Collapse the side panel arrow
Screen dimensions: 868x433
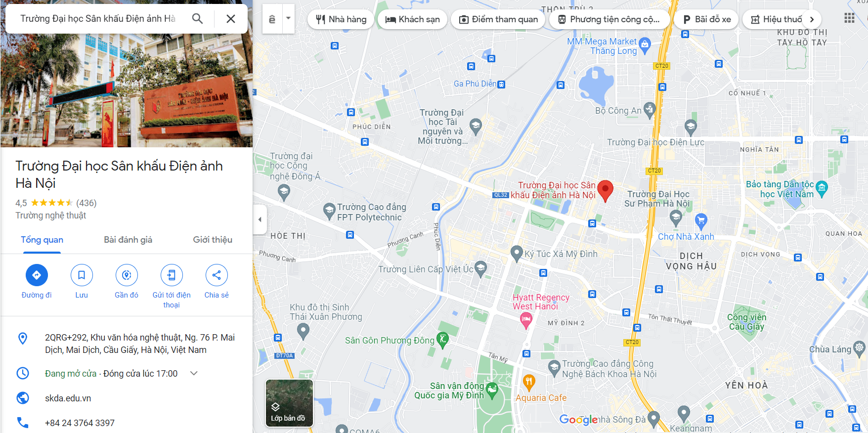click(260, 219)
